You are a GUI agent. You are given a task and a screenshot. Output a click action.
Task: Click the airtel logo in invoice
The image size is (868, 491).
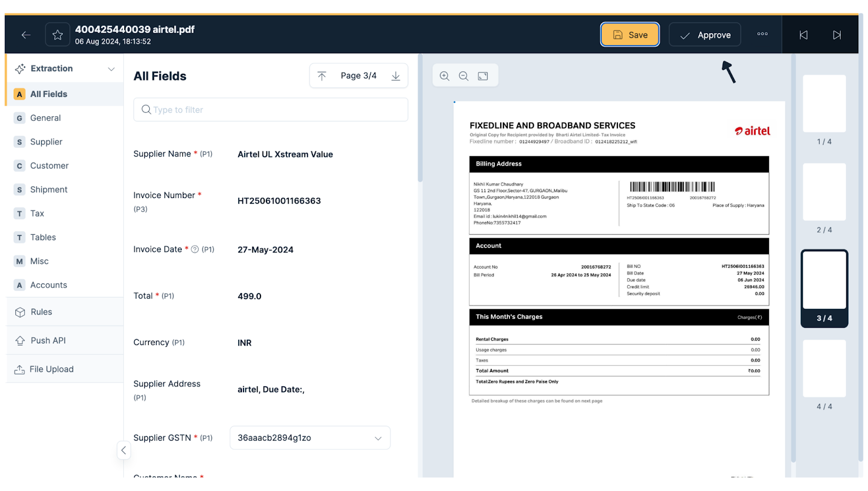[752, 131]
